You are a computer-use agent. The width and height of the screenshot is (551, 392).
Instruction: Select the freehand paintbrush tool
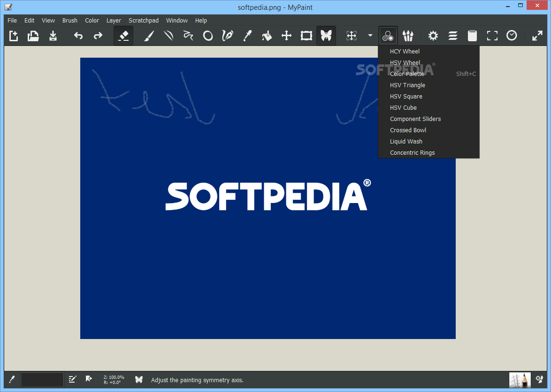(x=149, y=36)
